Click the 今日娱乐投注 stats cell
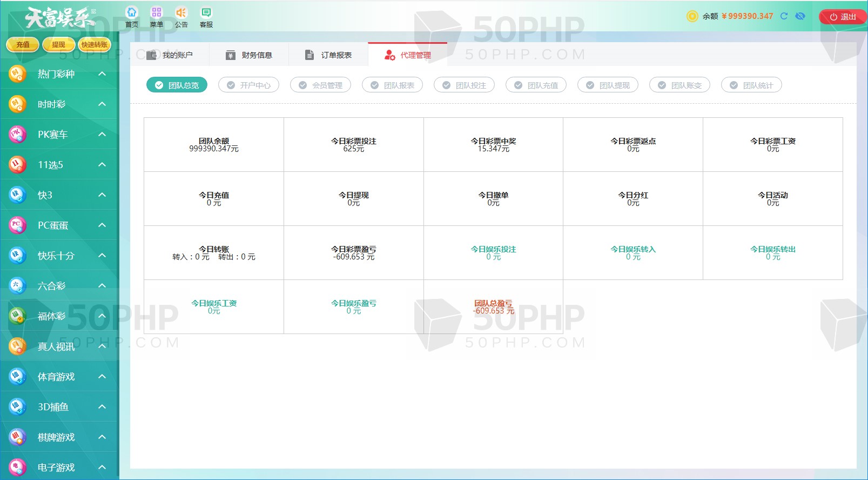868x480 pixels. pos(493,252)
